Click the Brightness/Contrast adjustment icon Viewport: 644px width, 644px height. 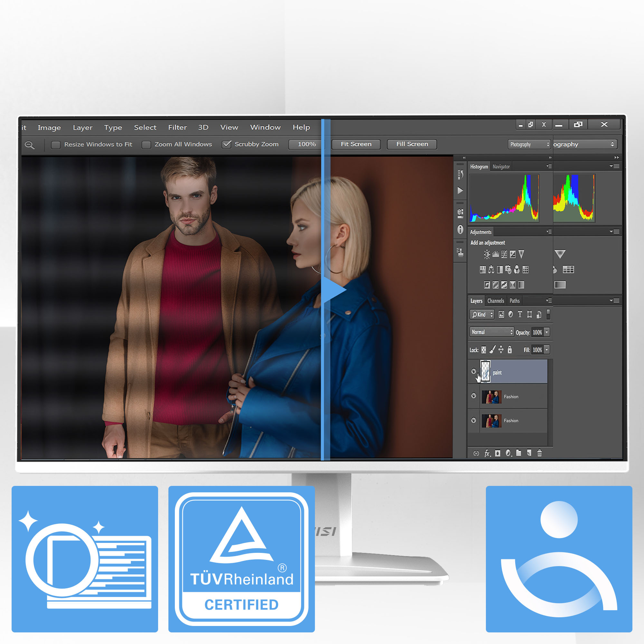coord(487,254)
